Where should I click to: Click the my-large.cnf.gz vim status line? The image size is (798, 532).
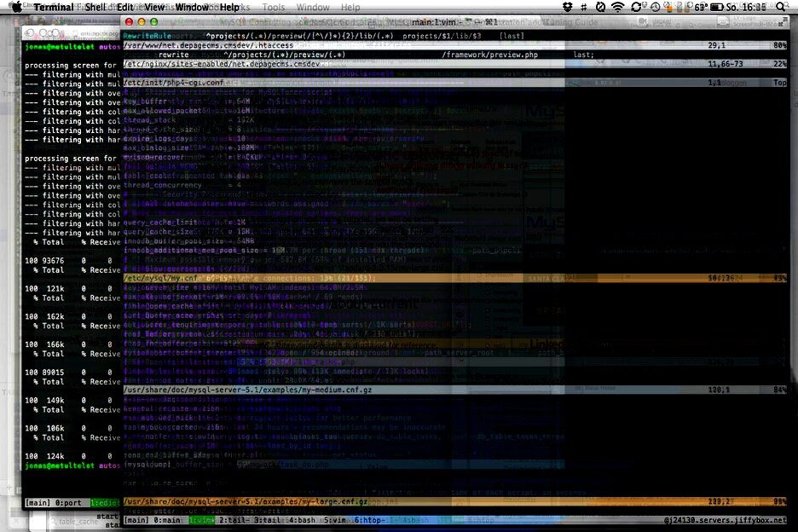pos(454,501)
